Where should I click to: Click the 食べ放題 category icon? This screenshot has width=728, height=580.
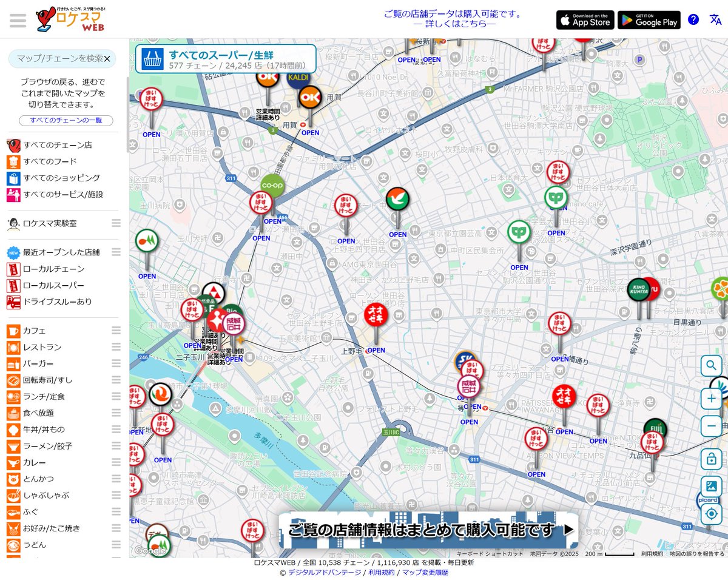click(x=13, y=413)
